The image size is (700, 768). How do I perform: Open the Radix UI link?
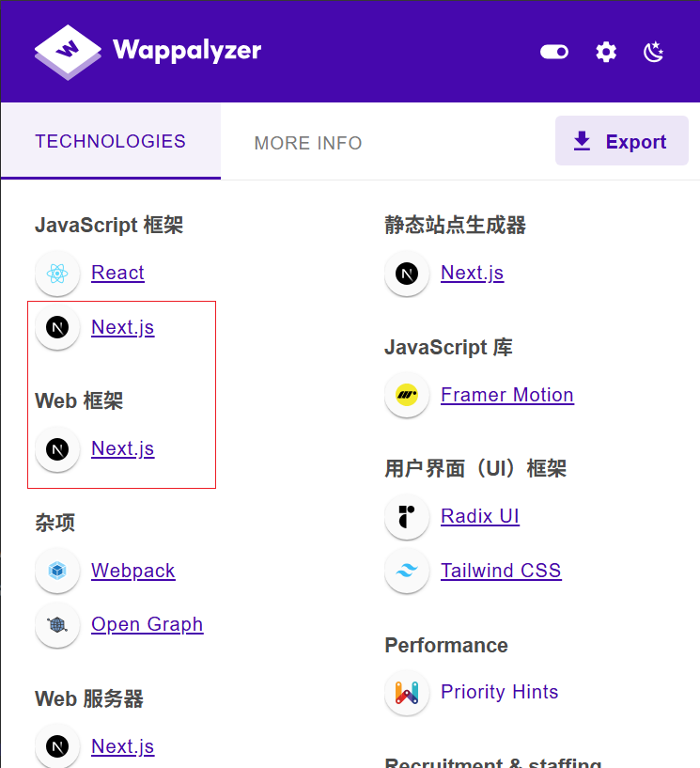(x=480, y=516)
